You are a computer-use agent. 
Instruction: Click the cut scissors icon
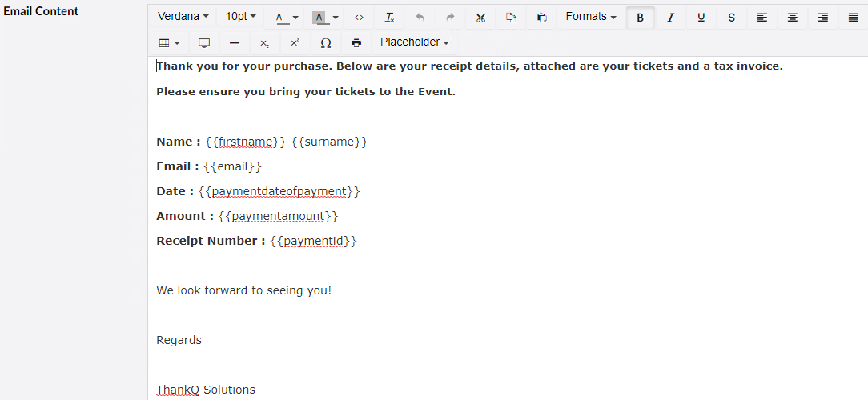tap(480, 18)
